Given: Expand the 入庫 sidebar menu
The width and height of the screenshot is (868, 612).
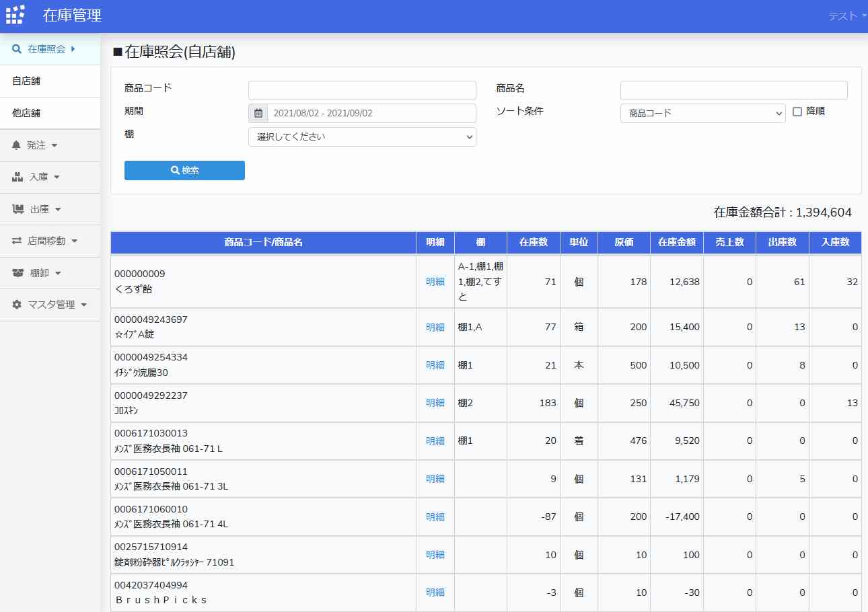Looking at the screenshot, I should pyautogui.click(x=50, y=177).
